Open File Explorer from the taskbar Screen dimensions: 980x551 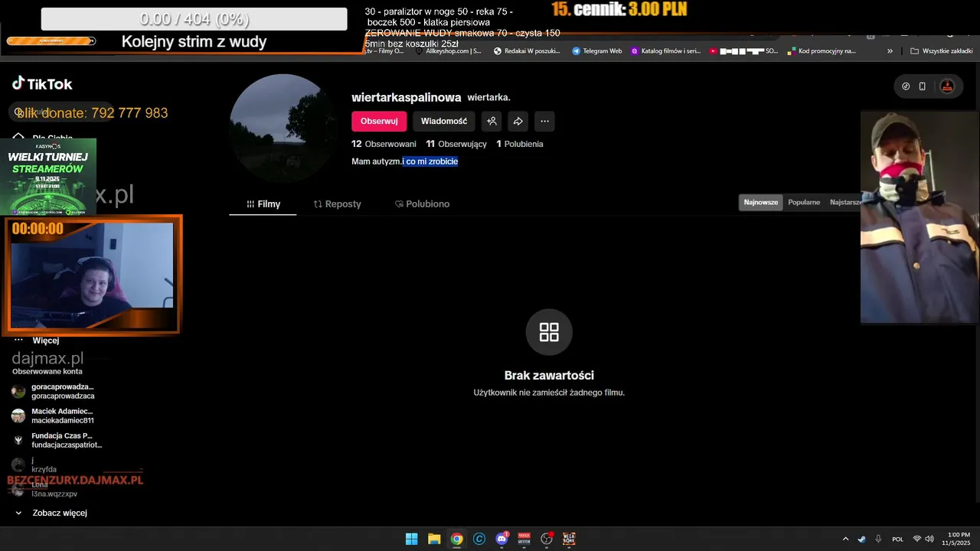point(434,539)
